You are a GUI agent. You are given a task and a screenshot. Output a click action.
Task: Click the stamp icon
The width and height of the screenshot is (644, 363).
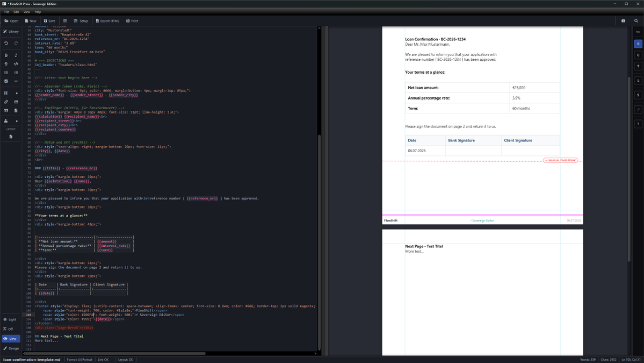(x=6, y=121)
